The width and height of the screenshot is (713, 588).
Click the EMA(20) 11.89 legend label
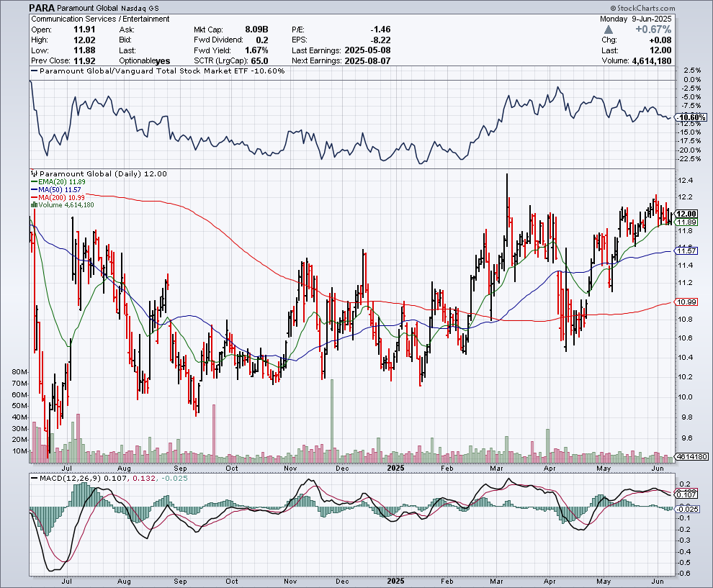click(x=62, y=182)
